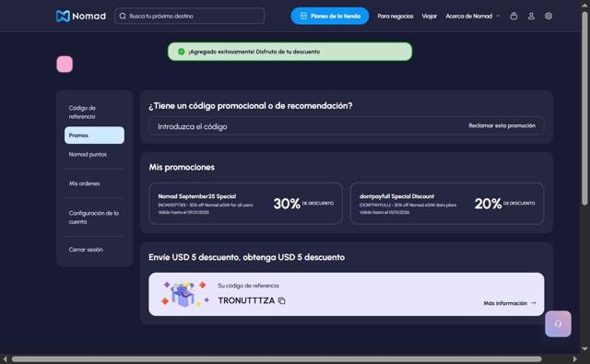Click the gift box illustration

tap(184, 294)
